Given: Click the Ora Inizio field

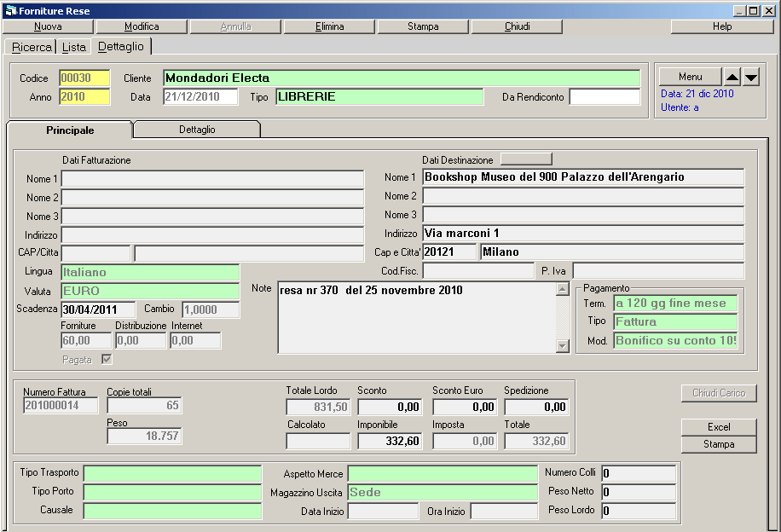Looking at the screenshot, I should coord(504,511).
